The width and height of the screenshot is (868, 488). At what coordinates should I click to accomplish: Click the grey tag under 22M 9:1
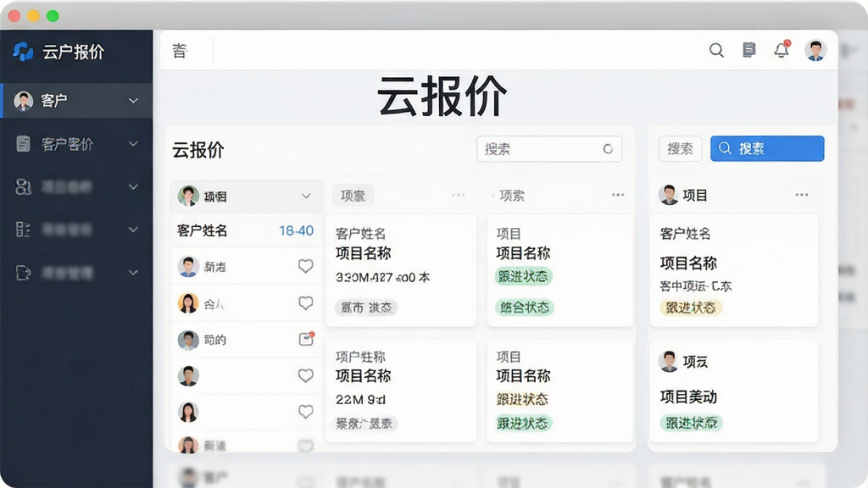(x=364, y=424)
